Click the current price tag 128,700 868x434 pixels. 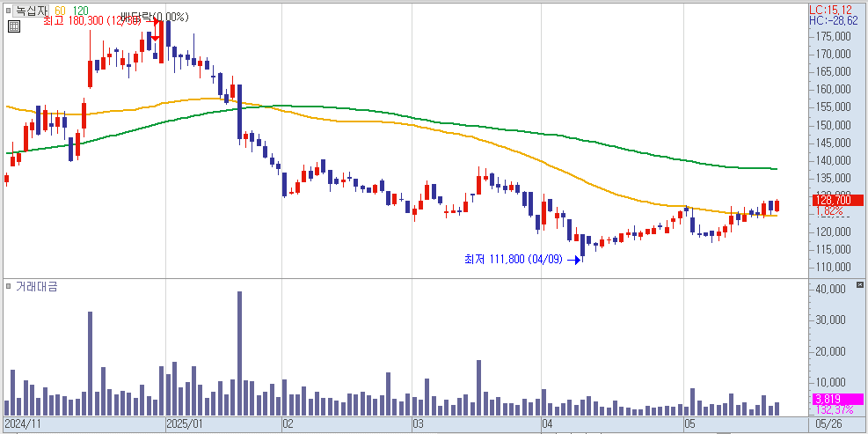click(837, 201)
